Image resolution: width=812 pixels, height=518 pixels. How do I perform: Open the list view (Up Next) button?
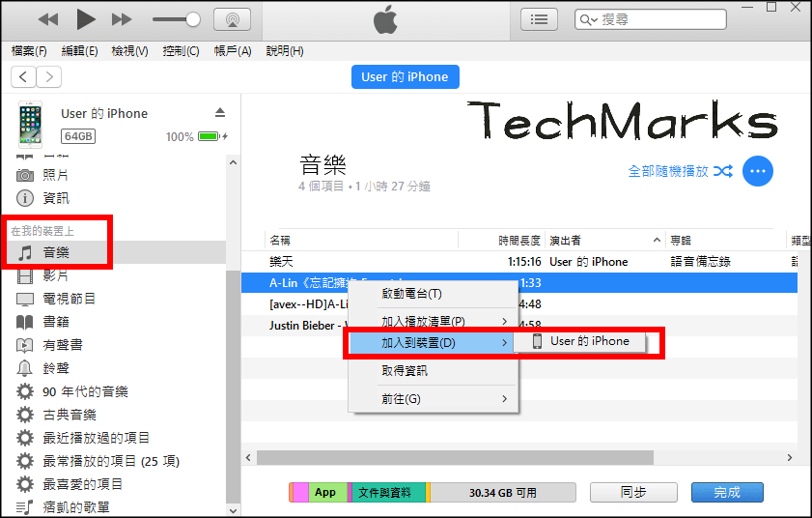[539, 19]
